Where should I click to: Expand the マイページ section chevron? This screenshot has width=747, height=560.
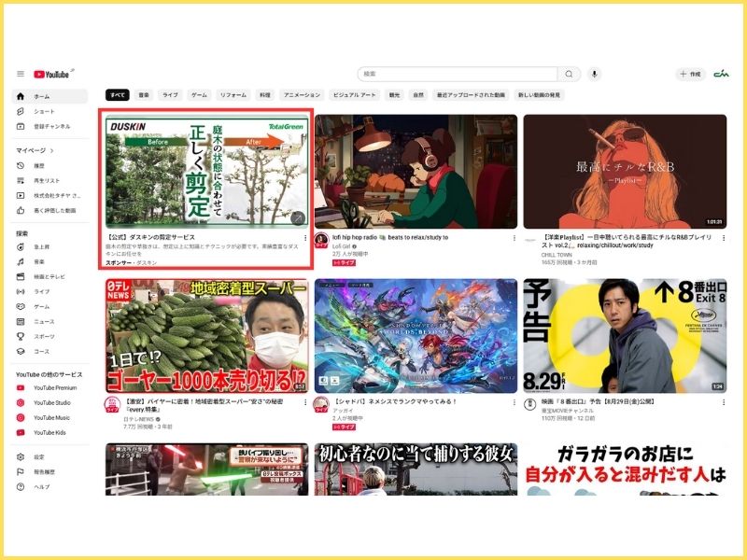51,150
